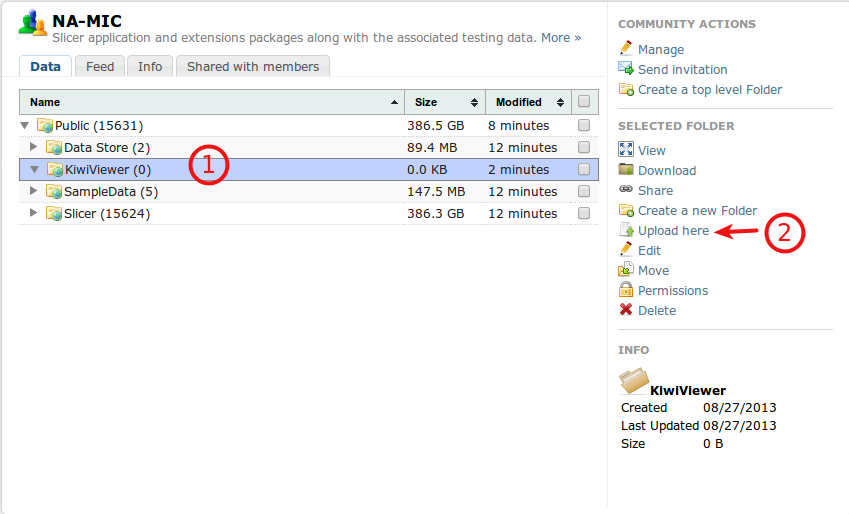849x514 pixels.
Task: Check the box for Data Store row
Action: pos(584,148)
